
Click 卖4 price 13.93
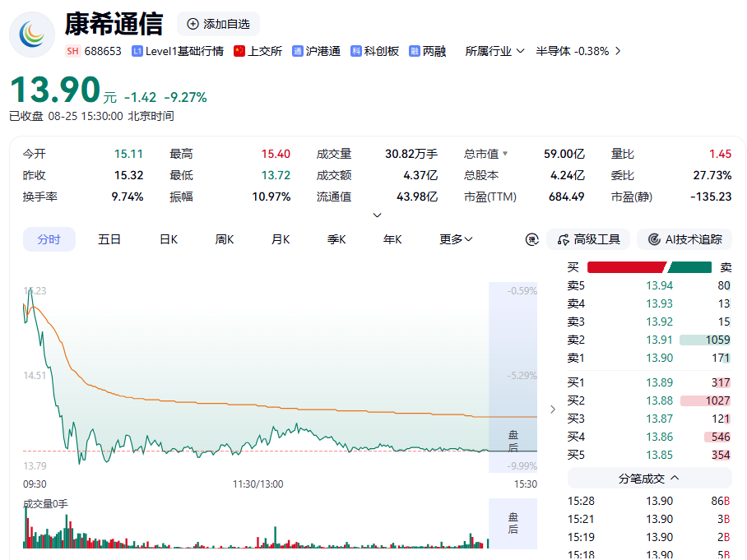pyautogui.click(x=659, y=303)
